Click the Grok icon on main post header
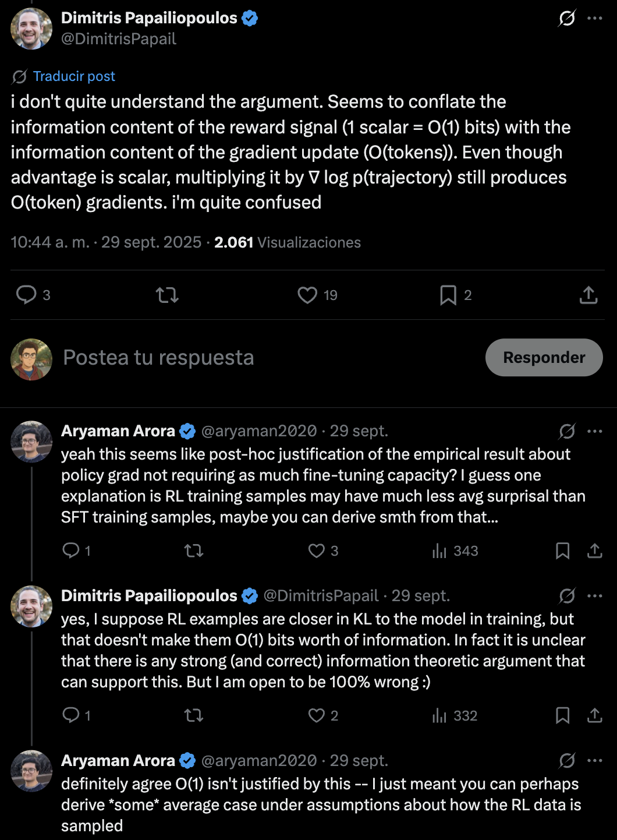Screen dimensions: 617x840 (567, 18)
